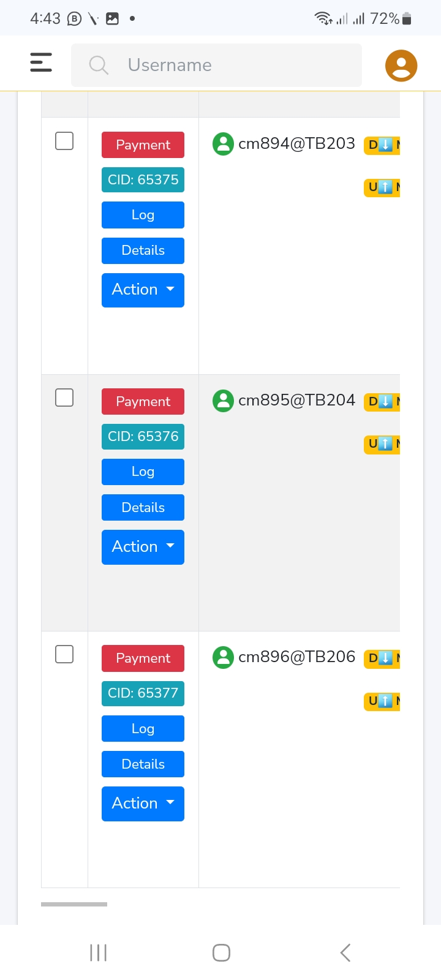Open the hamburger side menu

coord(41,62)
